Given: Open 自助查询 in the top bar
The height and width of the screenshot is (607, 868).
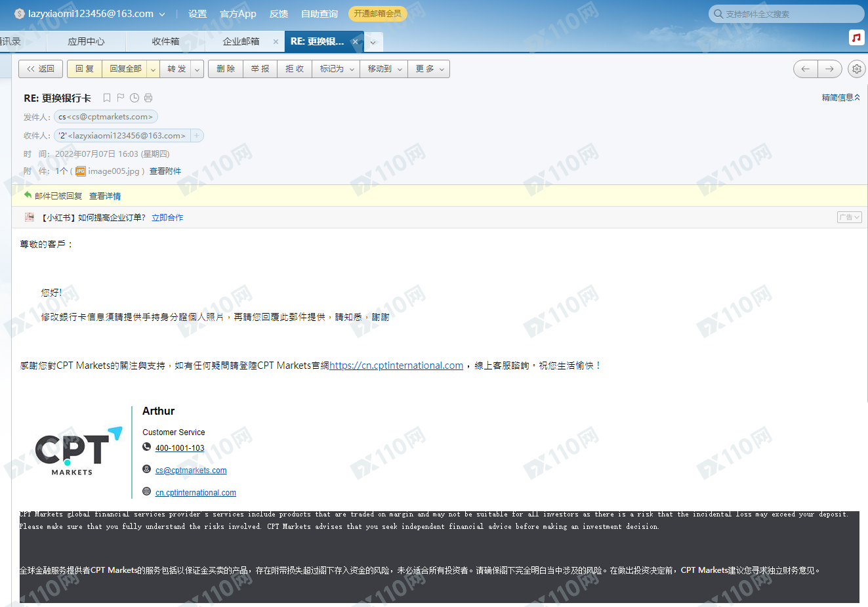Looking at the screenshot, I should click(320, 14).
